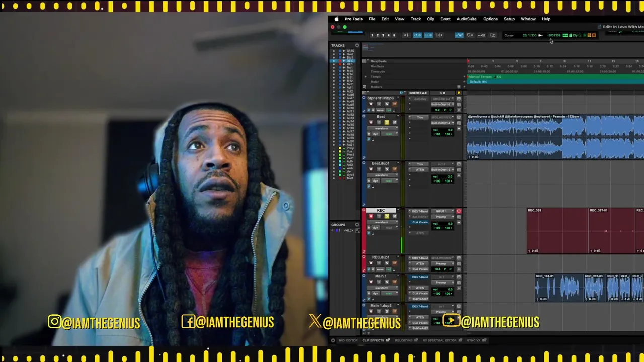Select zoom preset 5 button

pyautogui.click(x=394, y=35)
